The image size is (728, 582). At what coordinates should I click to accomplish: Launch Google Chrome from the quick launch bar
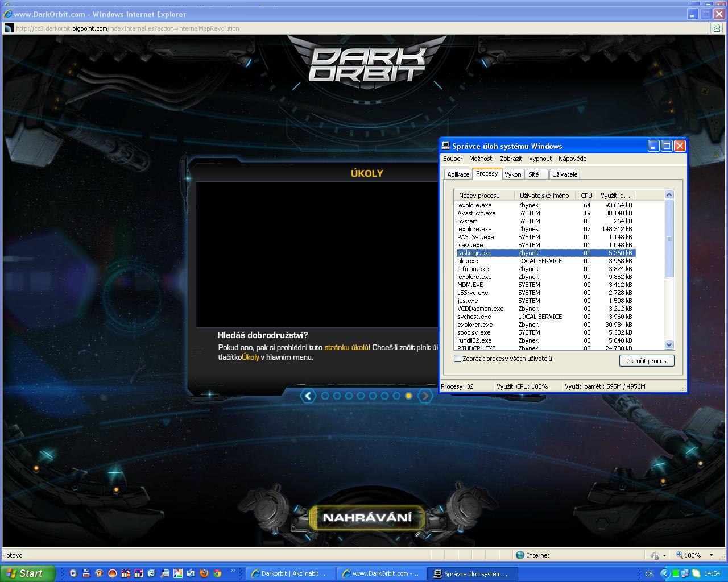pos(217,573)
